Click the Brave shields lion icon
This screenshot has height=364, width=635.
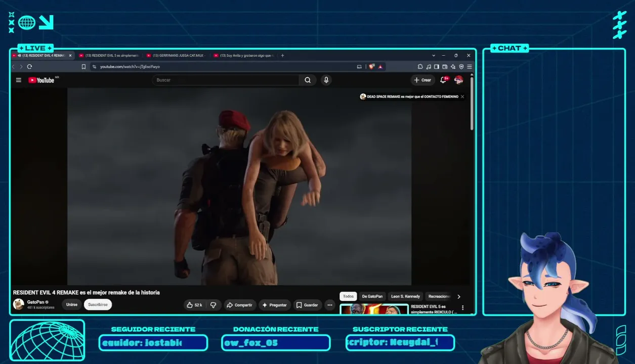(x=371, y=67)
